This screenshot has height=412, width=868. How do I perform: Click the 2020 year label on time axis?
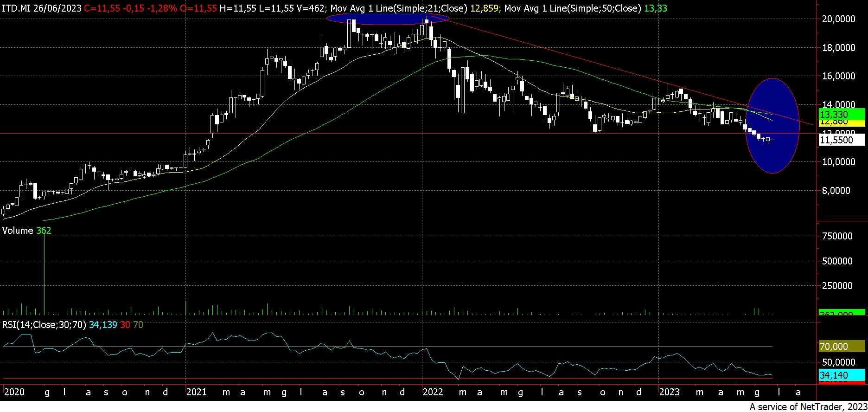tap(13, 393)
